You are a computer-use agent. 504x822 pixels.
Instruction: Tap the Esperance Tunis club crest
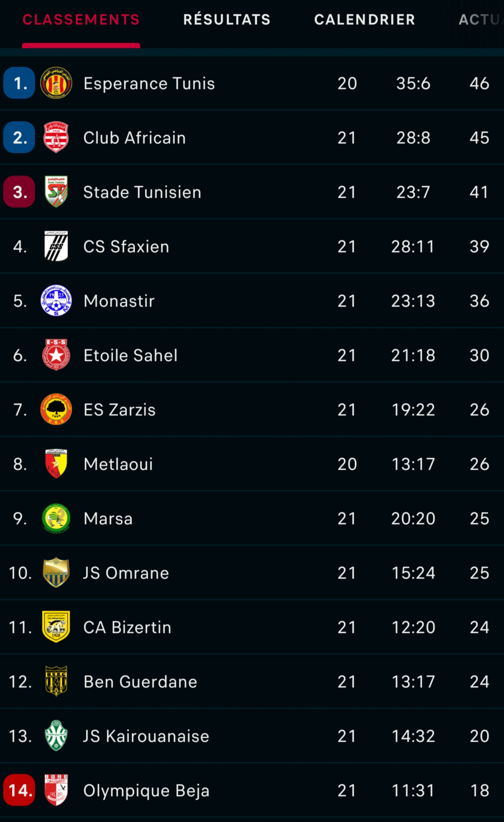pos(56,83)
